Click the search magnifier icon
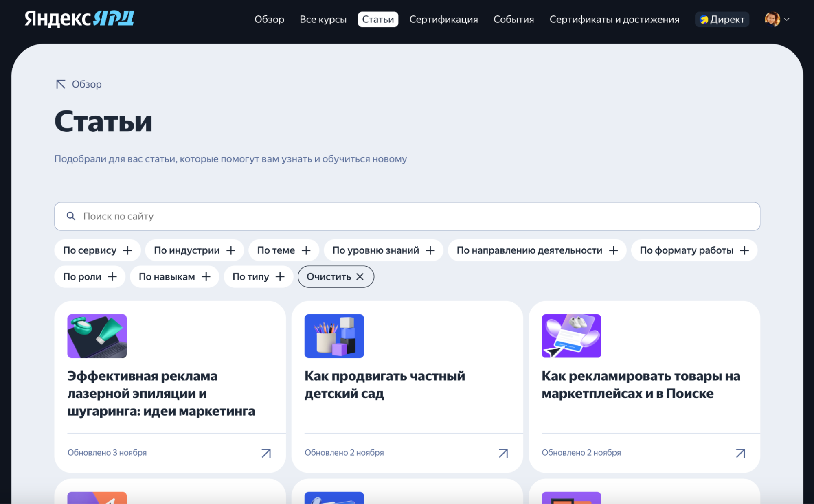 (71, 216)
